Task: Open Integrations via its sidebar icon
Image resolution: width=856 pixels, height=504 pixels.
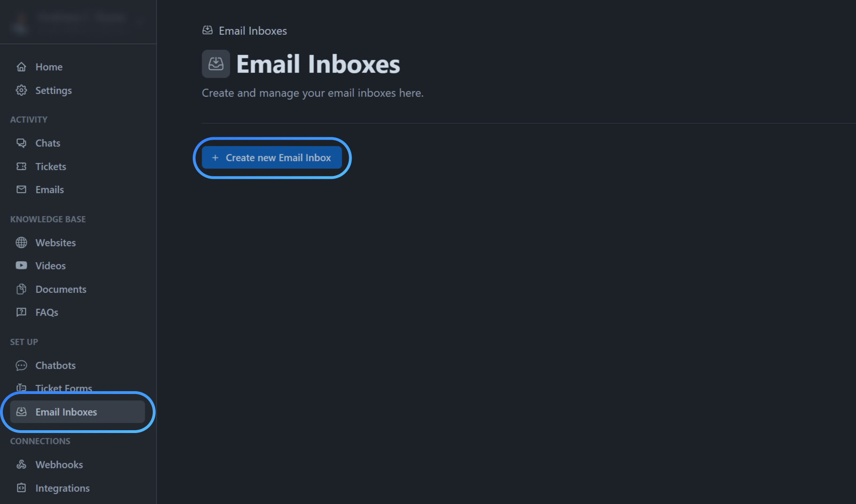Action: coord(22,488)
